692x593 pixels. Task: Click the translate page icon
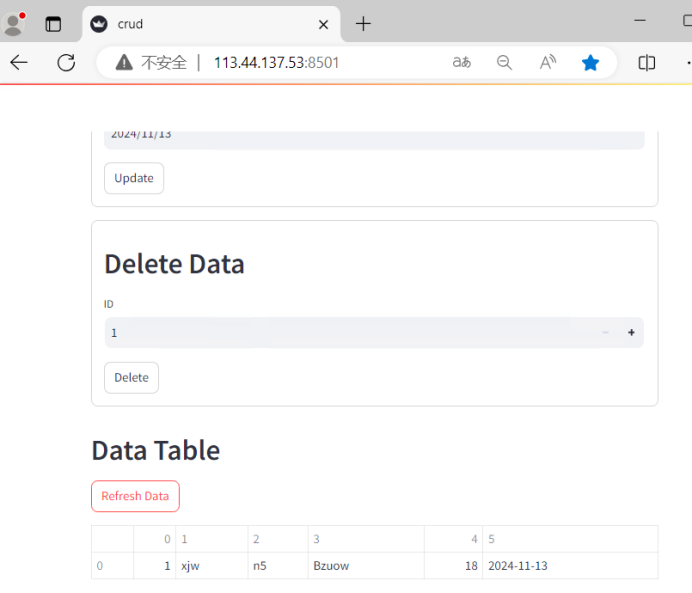point(461,63)
